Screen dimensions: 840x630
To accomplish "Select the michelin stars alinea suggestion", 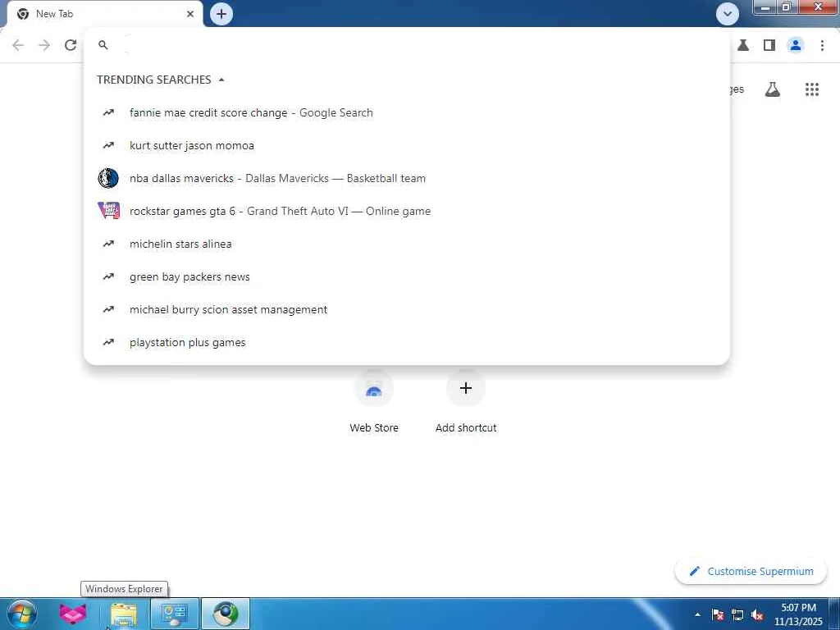I will pyautogui.click(x=407, y=244).
